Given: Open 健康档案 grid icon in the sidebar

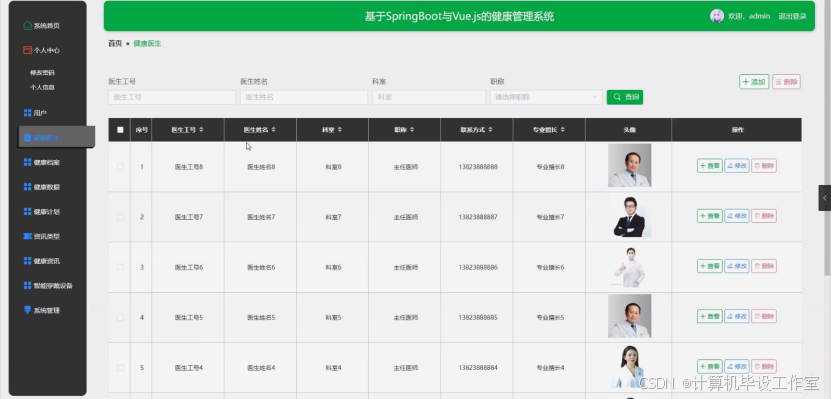Looking at the screenshot, I should (x=28, y=162).
